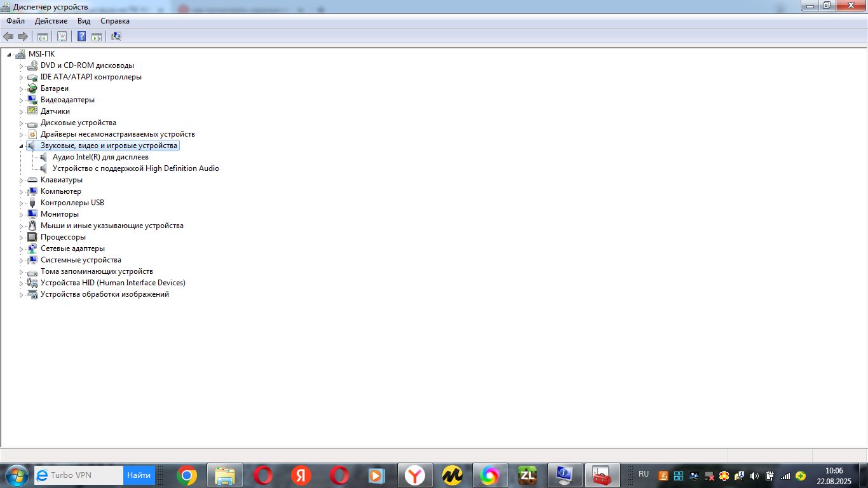
Task: Open the Справка menu
Action: [x=115, y=21]
